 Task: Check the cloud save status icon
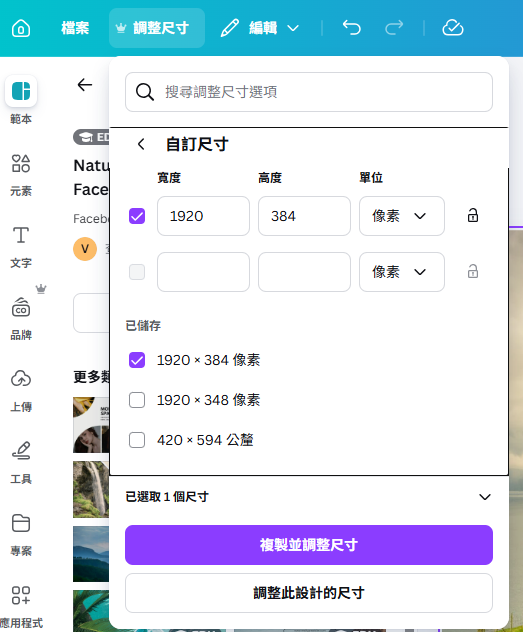453,28
